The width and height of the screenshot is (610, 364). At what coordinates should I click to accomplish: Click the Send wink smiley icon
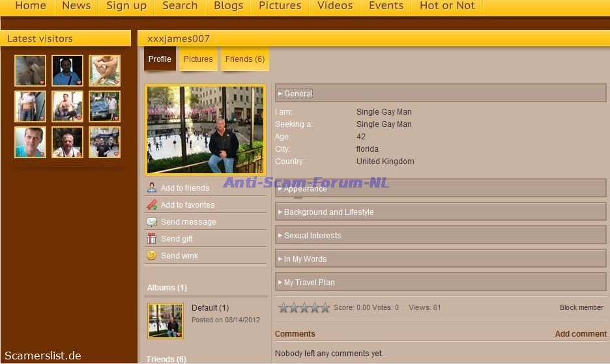click(x=151, y=256)
